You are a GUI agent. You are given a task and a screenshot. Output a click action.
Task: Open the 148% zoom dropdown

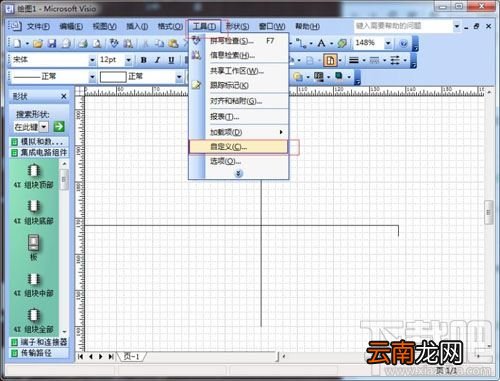(x=388, y=43)
